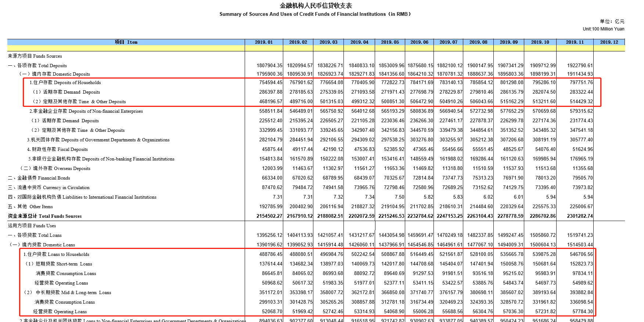Click the "2019.09" column header
The width and height of the screenshot is (644, 322).
[508, 42]
